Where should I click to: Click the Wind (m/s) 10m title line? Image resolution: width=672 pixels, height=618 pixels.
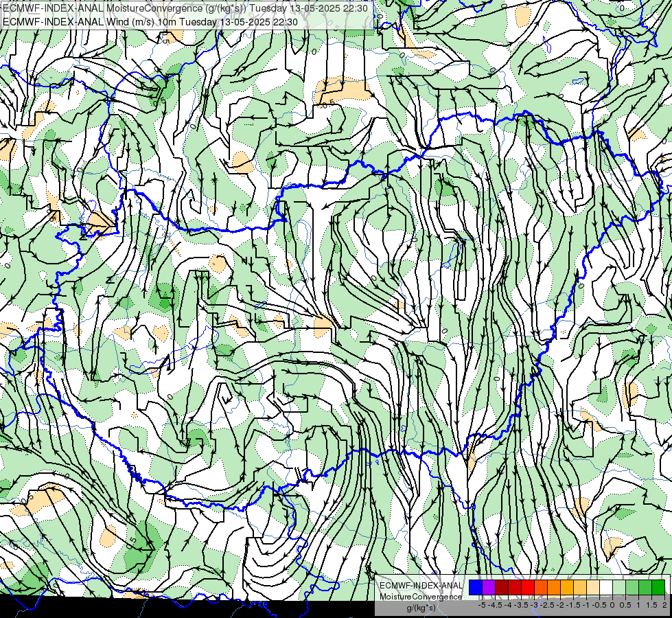tap(150, 21)
